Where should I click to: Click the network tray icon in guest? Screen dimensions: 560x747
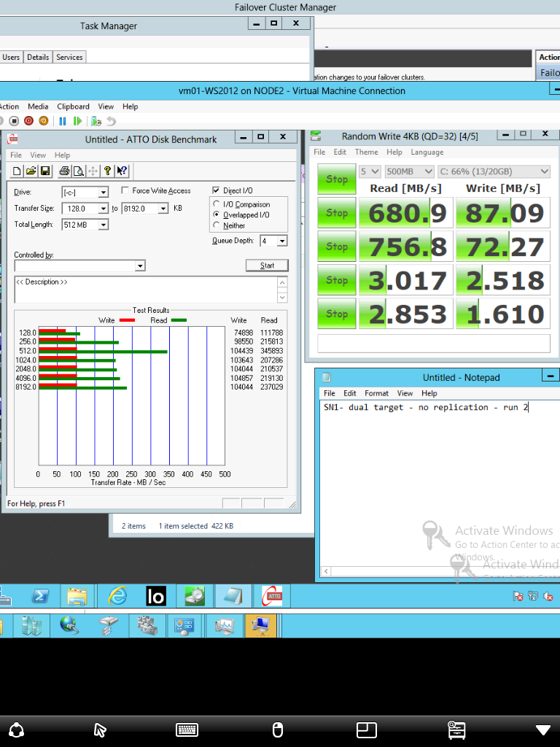pos(533,596)
